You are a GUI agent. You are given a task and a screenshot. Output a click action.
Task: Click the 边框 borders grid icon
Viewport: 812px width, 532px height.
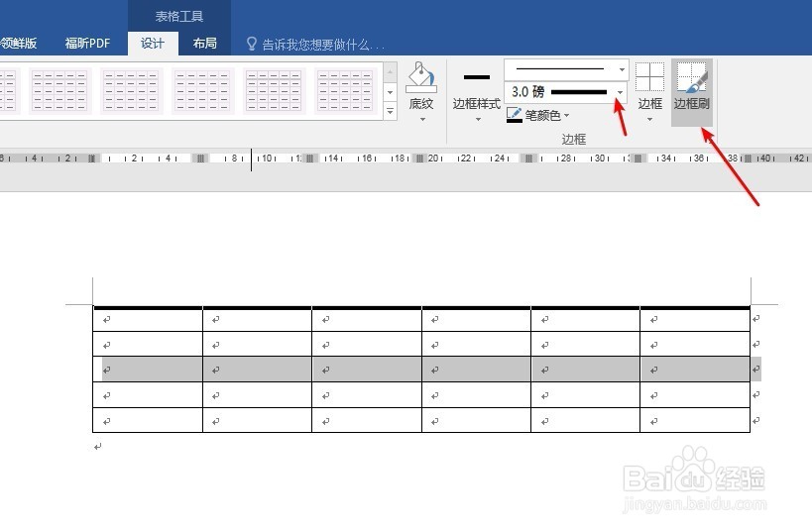650,77
